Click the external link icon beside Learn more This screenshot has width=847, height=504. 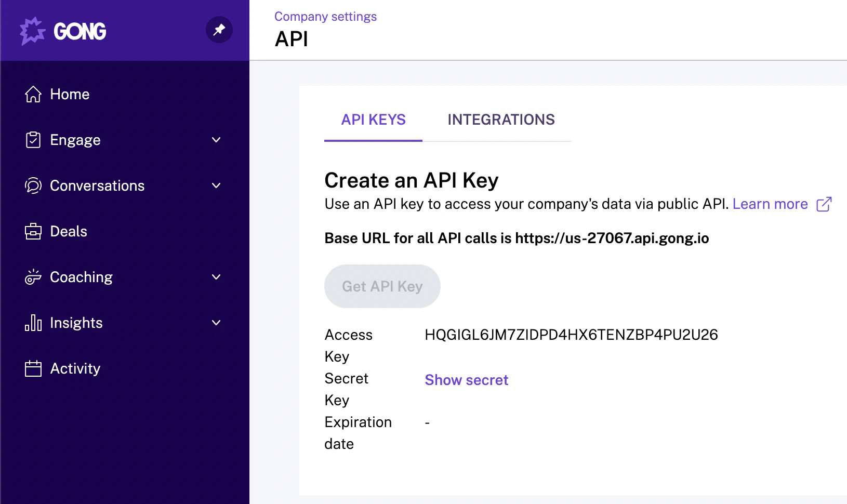[x=825, y=204]
